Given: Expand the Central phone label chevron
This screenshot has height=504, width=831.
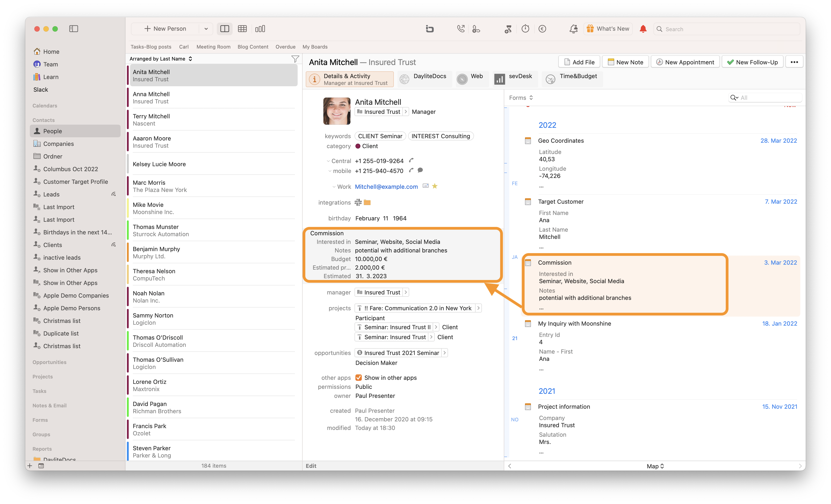Looking at the screenshot, I should tap(328, 161).
